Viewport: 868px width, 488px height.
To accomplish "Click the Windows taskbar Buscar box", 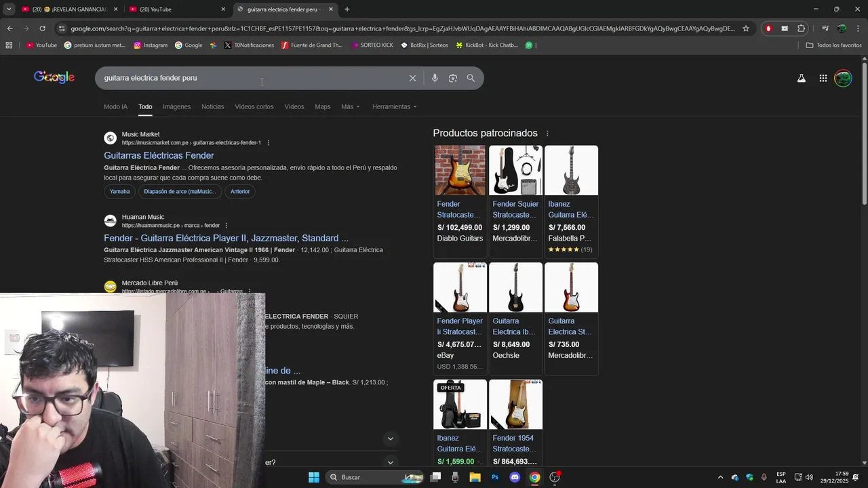I will click(375, 477).
